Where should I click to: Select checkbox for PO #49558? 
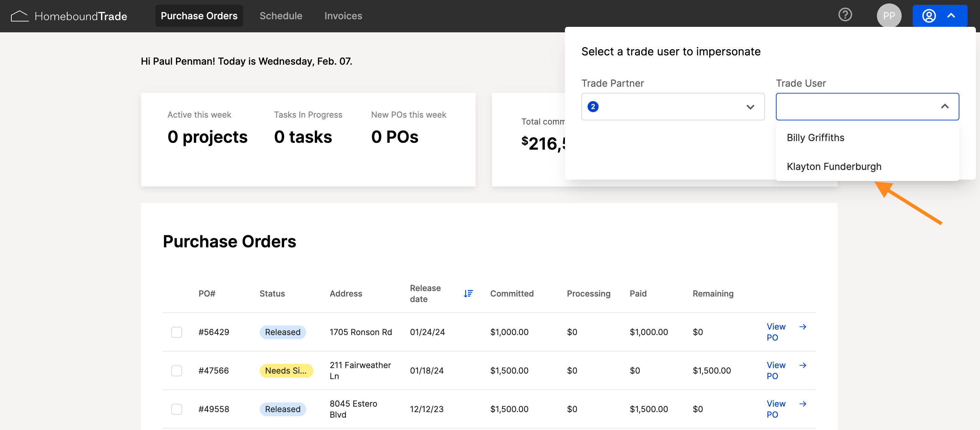[177, 409]
